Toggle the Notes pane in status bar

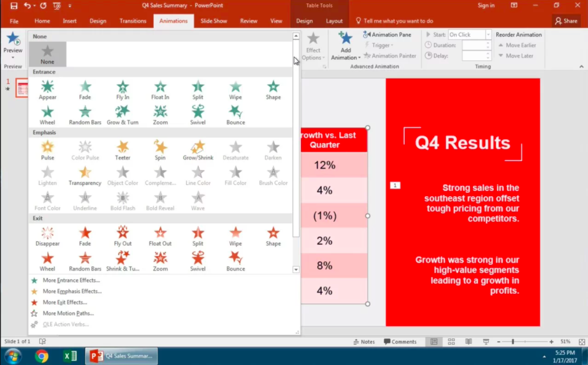(x=364, y=342)
